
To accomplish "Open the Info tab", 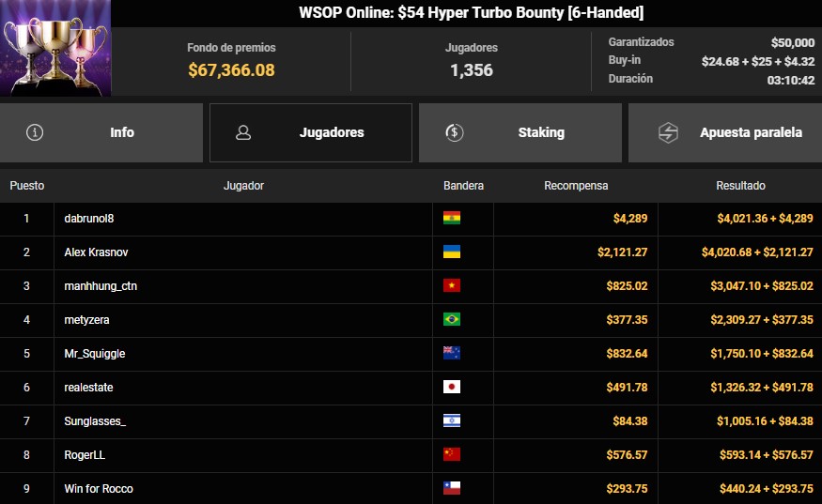I will point(101,132).
